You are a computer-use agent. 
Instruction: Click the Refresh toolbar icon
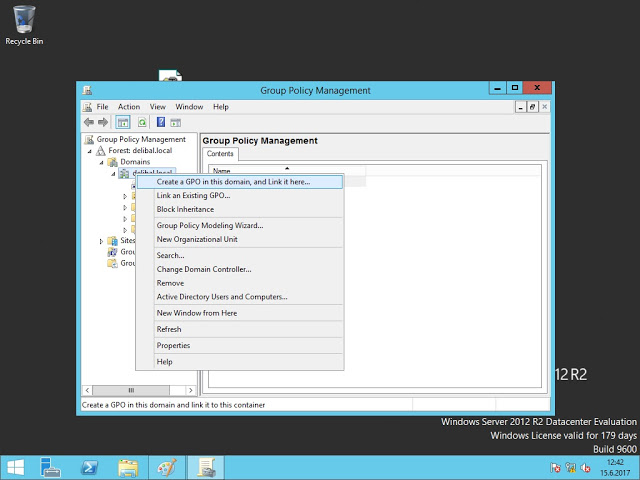coord(142,122)
